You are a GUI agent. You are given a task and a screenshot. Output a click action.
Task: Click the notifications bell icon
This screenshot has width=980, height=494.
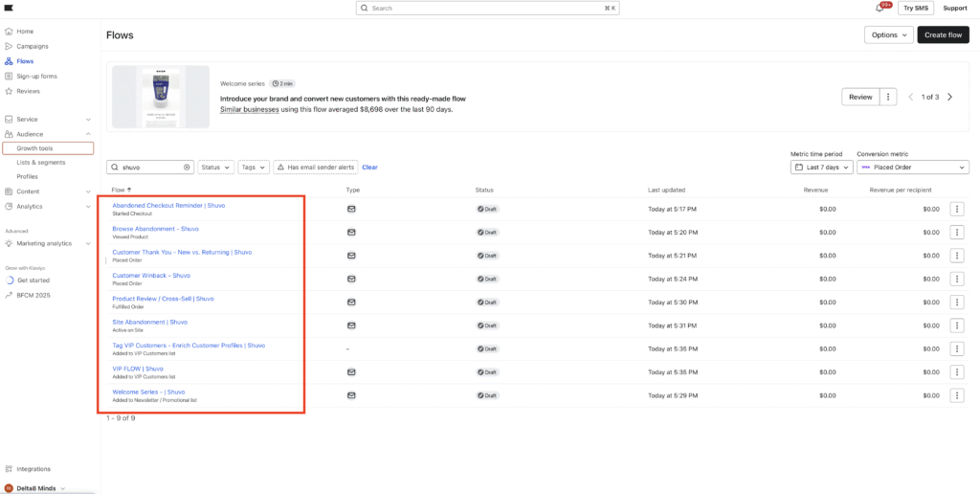[880, 8]
